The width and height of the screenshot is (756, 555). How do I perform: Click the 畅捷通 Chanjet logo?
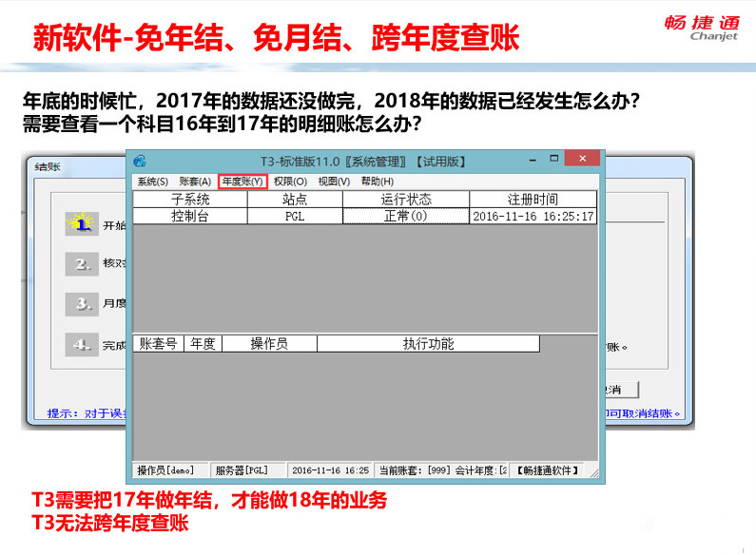coord(702,28)
